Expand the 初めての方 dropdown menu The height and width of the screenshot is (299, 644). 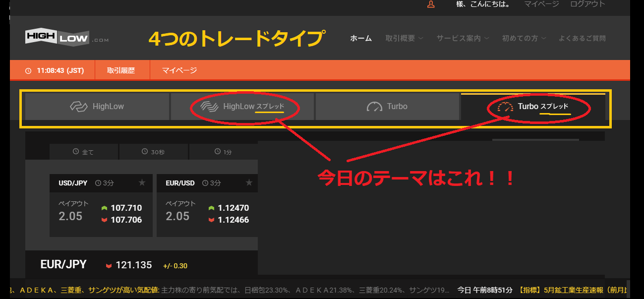pyautogui.click(x=524, y=38)
